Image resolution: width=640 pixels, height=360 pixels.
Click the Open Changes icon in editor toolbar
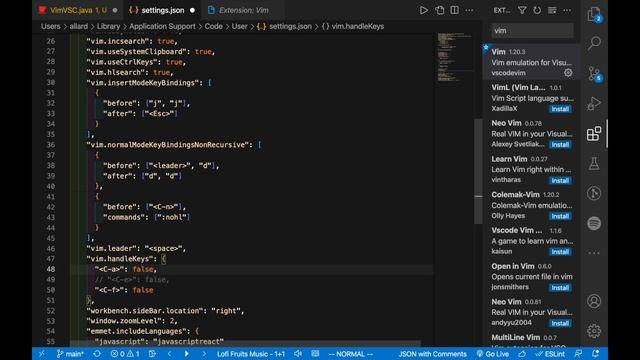pyautogui.click(x=440, y=10)
